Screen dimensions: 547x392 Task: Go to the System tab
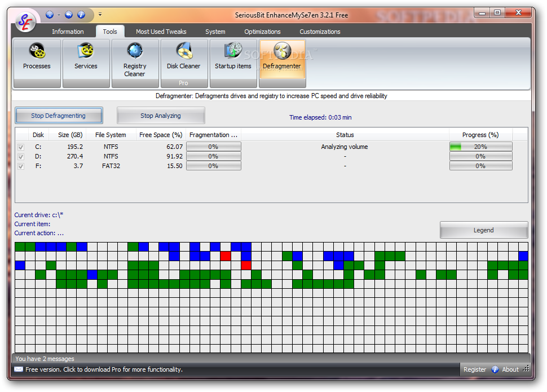tap(215, 32)
